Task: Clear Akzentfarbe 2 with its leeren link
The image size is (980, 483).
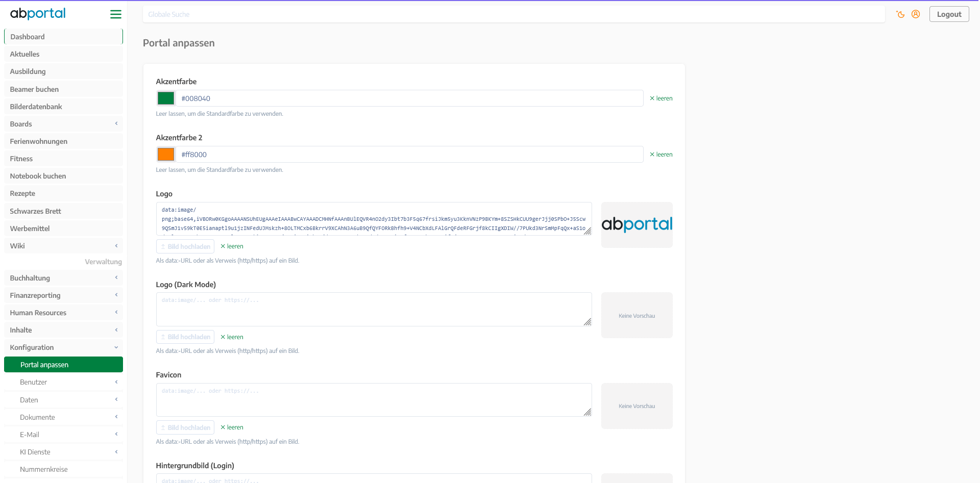Action: pos(661,155)
